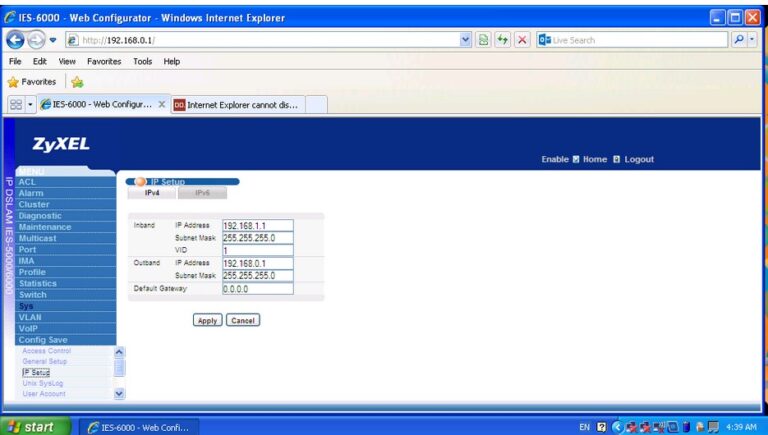Select IMA in the left menu

tap(66, 261)
